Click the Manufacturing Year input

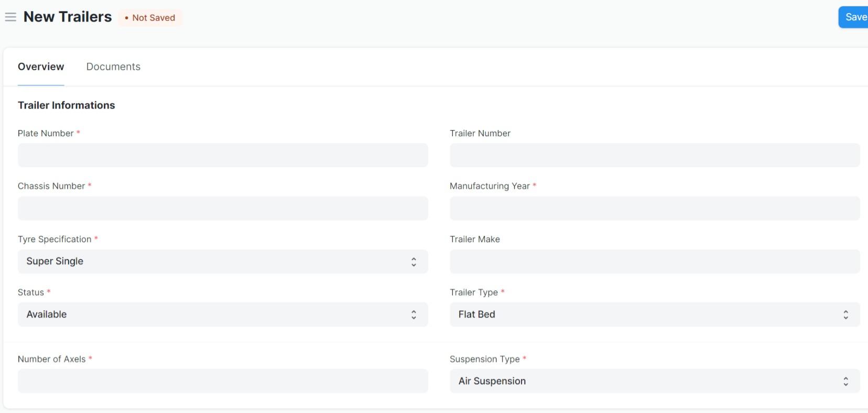pyautogui.click(x=655, y=208)
